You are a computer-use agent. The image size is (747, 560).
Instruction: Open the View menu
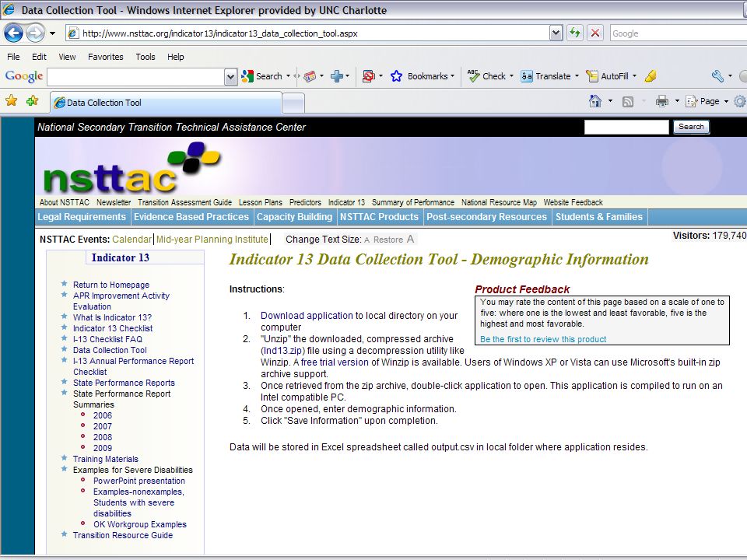coord(67,57)
